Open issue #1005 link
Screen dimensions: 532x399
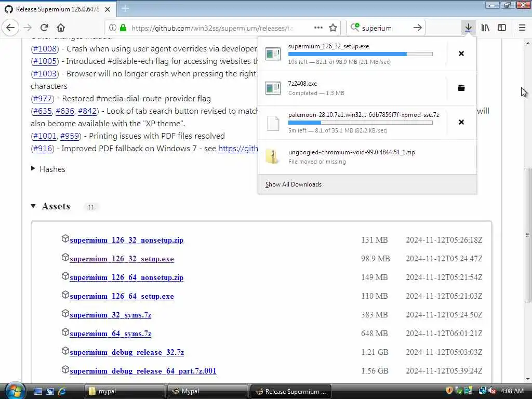45,61
